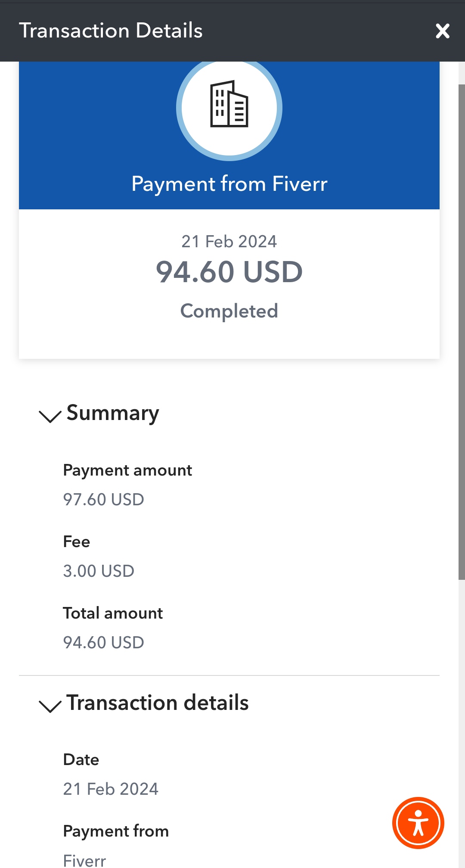Select the 21 Feb 2024 transaction date value
This screenshot has width=465, height=868.
(111, 789)
